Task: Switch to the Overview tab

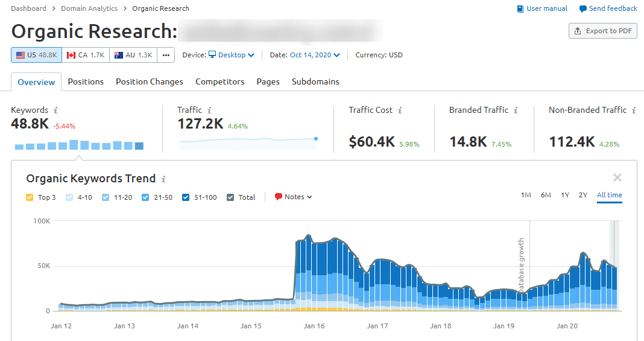Action: click(36, 82)
